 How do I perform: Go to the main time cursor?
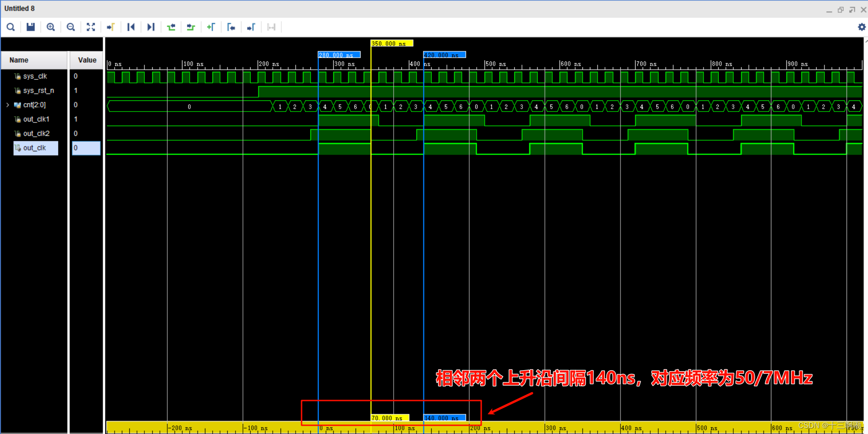[x=110, y=27]
